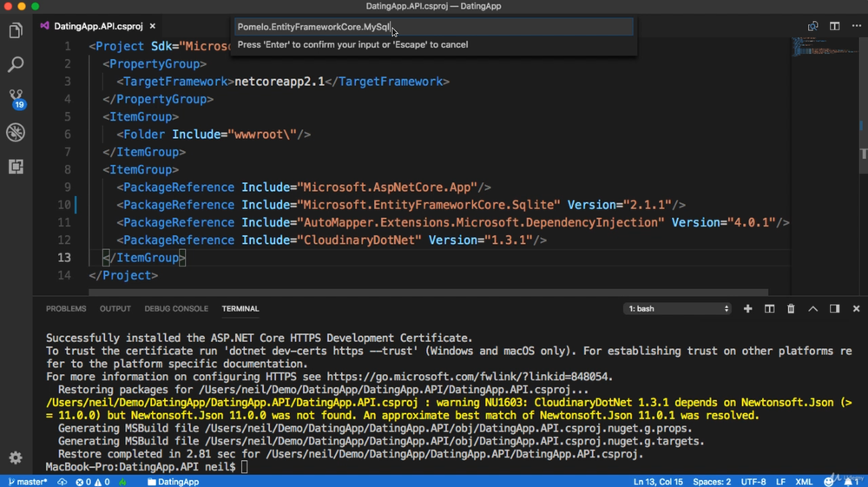Image resolution: width=868 pixels, height=487 pixels.
Task: Change indentation via 'Spaces: 2'
Action: pyautogui.click(x=712, y=482)
